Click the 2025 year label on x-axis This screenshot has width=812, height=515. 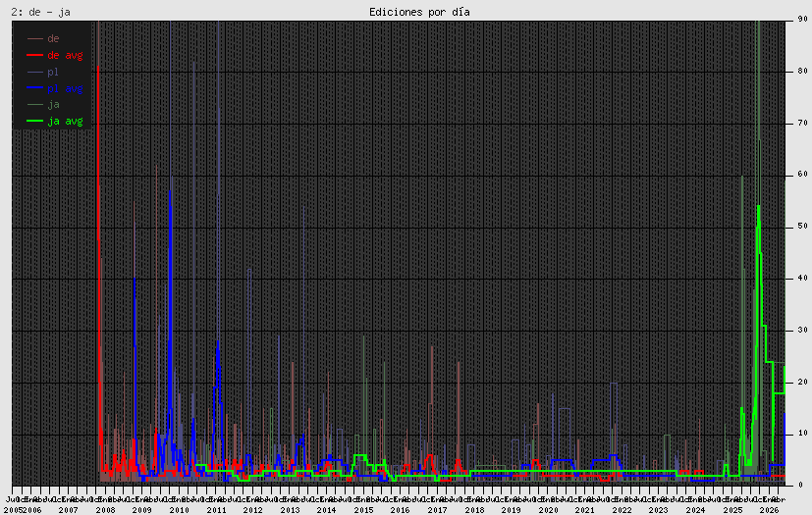[732, 510]
